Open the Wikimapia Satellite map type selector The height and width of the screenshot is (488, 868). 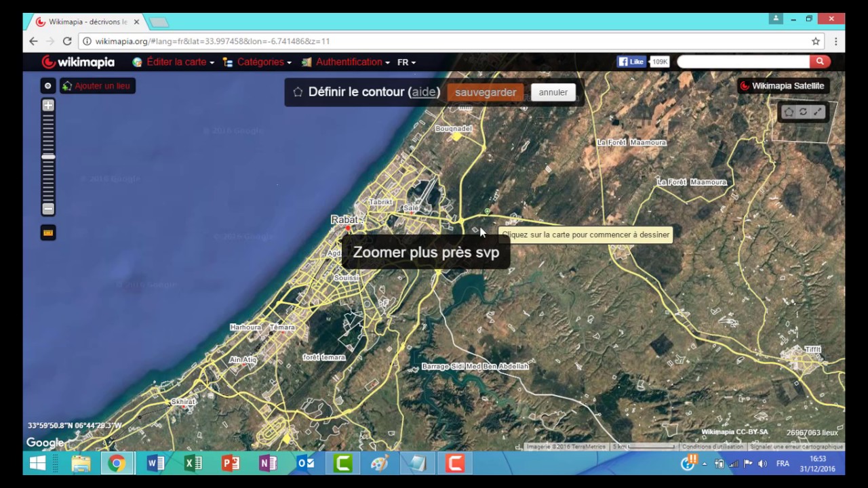tap(783, 86)
